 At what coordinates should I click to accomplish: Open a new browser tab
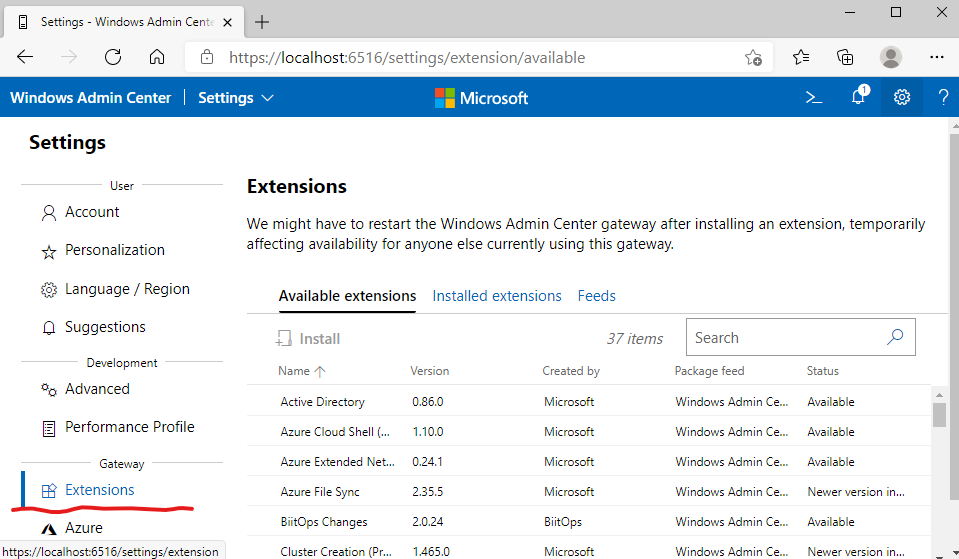click(x=262, y=22)
